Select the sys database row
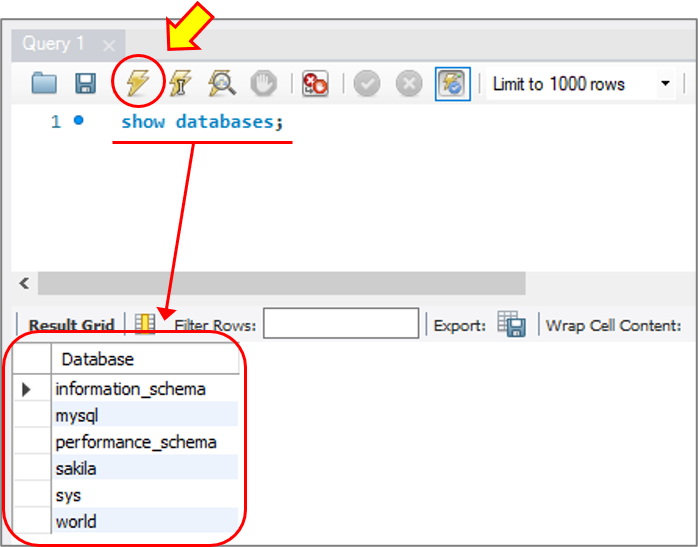This screenshot has height=547, width=698. (145, 495)
